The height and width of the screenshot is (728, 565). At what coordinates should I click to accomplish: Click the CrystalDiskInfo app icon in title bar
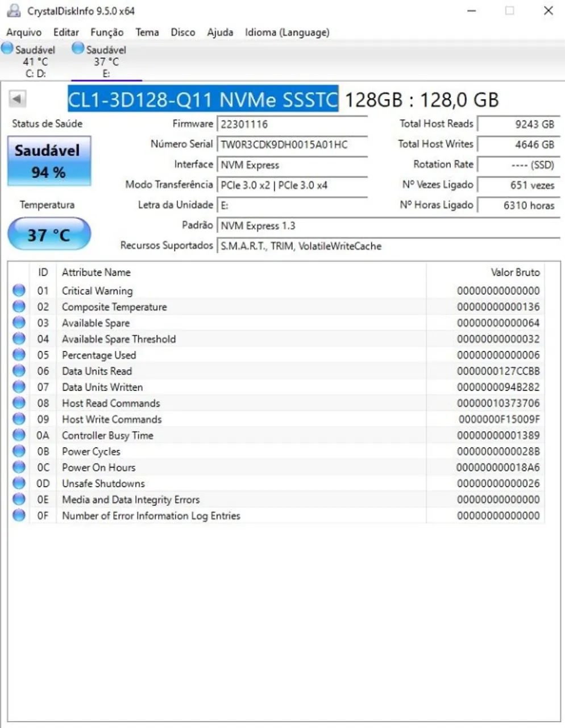click(13, 10)
